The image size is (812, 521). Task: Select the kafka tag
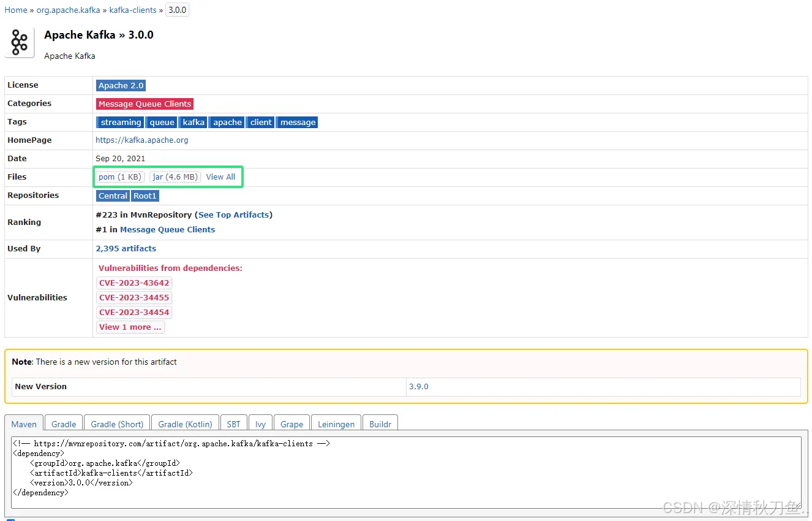click(x=194, y=122)
